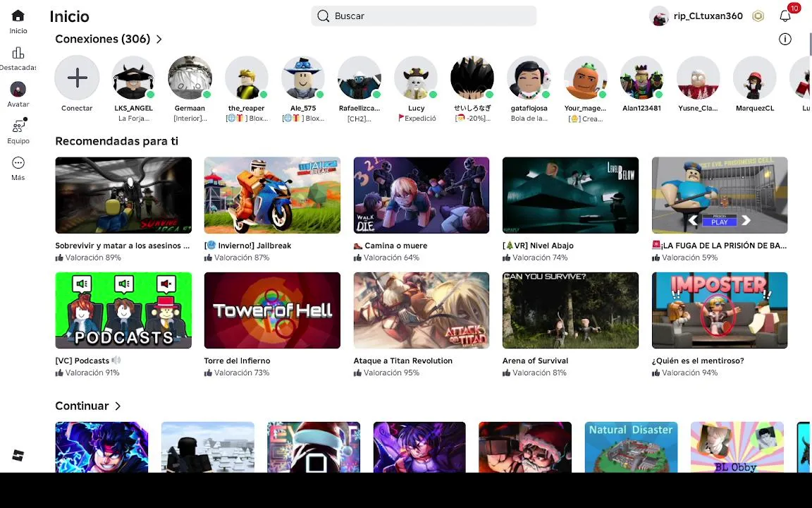Click 'Valoración 59%' rating text

[x=689, y=258]
